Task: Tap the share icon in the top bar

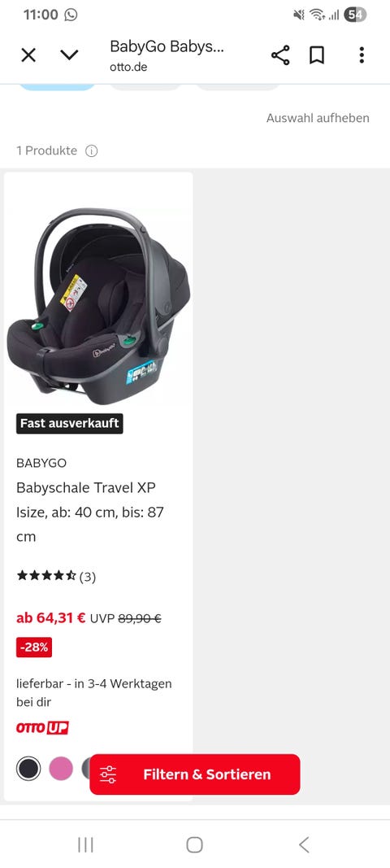Action: tap(280, 55)
